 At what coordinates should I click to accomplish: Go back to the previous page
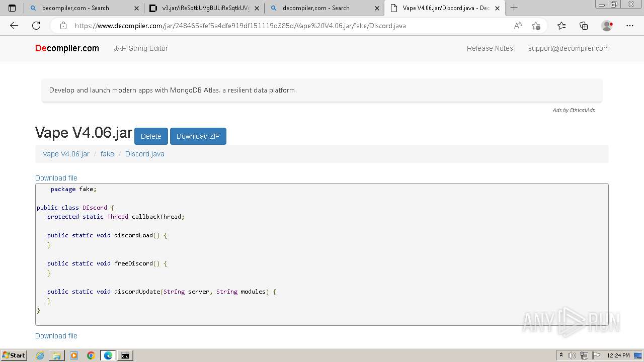coord(14,26)
